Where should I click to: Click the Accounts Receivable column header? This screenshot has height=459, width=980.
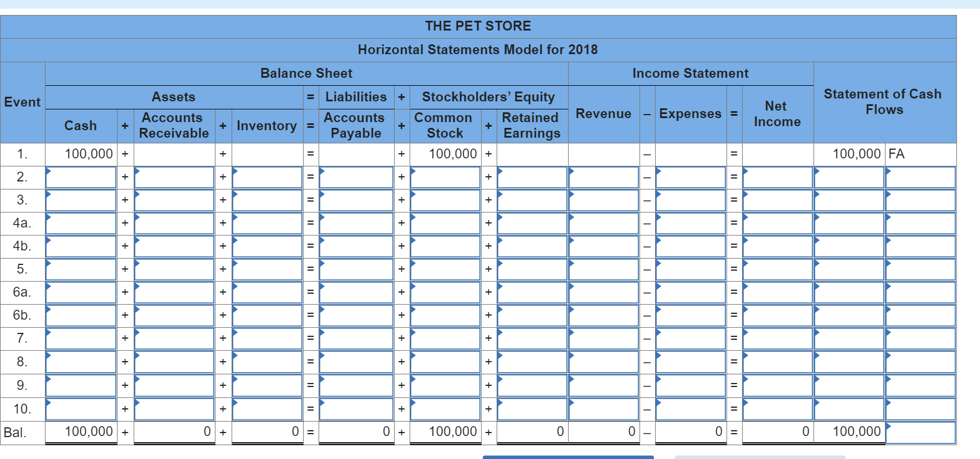point(173,126)
